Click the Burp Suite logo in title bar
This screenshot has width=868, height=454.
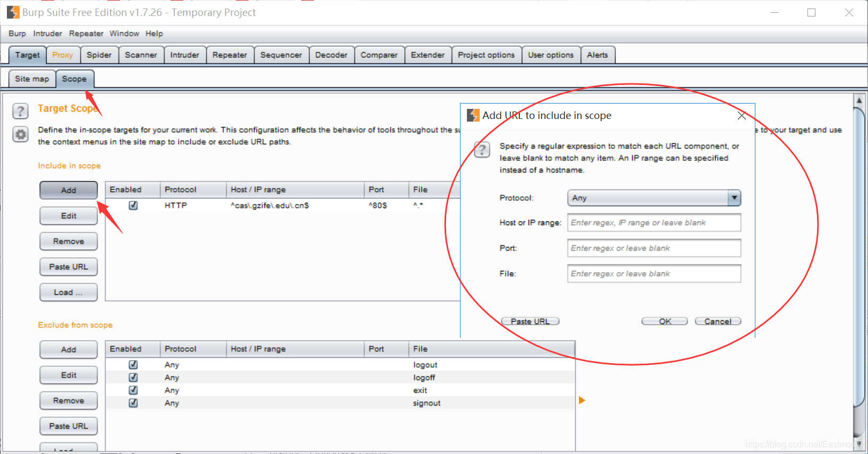pyautogui.click(x=13, y=12)
